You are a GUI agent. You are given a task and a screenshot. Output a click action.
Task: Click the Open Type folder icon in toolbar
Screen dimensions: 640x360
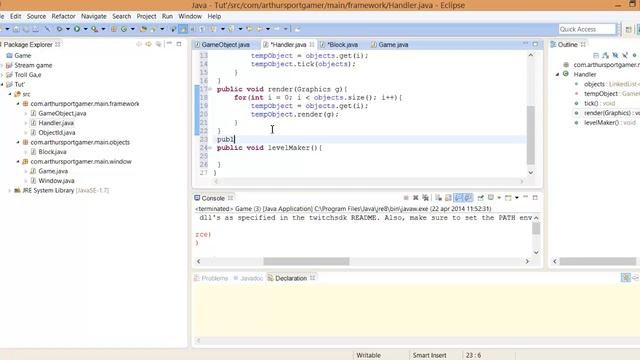point(143,29)
